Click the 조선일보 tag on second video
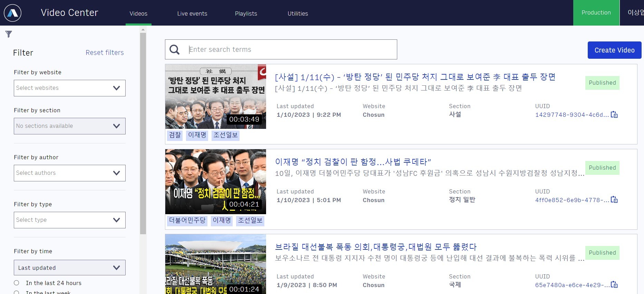Viewport: 644px width, 294px height. pyautogui.click(x=250, y=220)
